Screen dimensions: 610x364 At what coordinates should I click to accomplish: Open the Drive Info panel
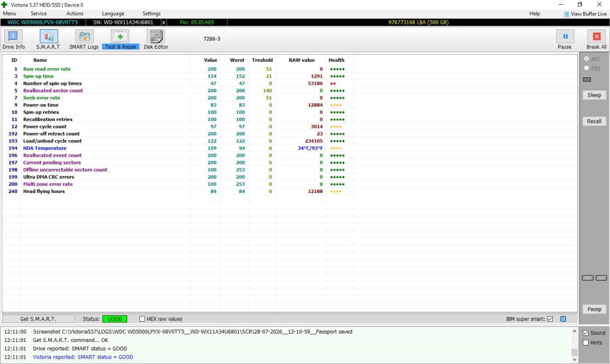14,40
